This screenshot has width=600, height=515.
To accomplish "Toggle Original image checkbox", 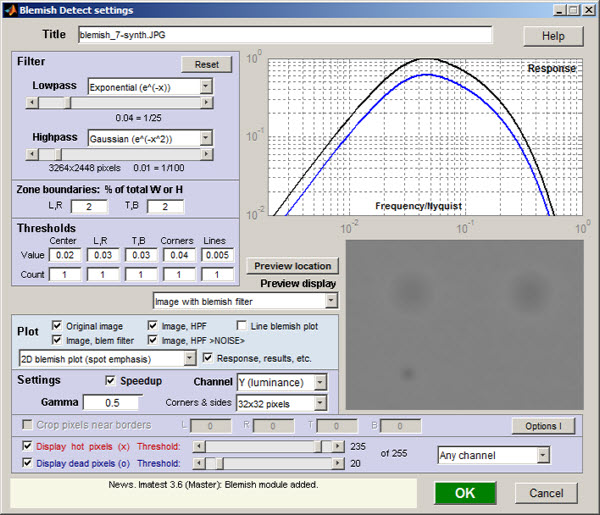I will (x=57, y=326).
